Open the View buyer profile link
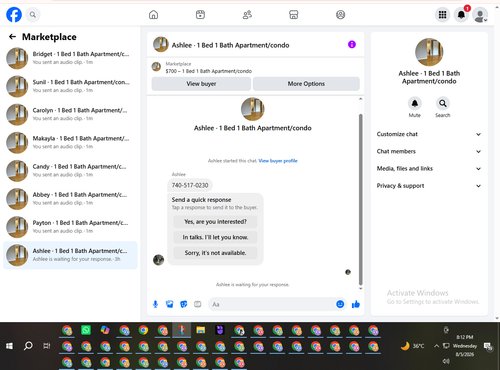 pyautogui.click(x=278, y=161)
